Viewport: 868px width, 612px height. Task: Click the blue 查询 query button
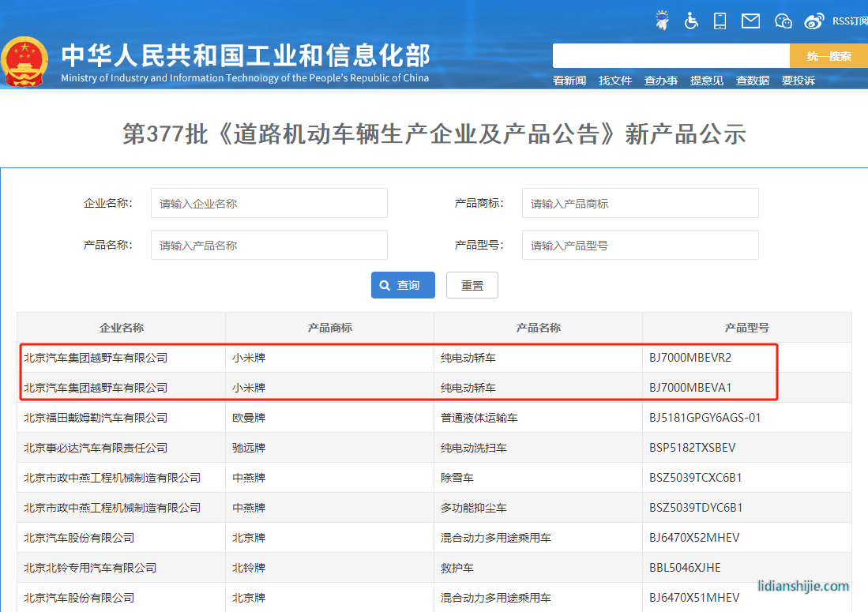click(403, 285)
